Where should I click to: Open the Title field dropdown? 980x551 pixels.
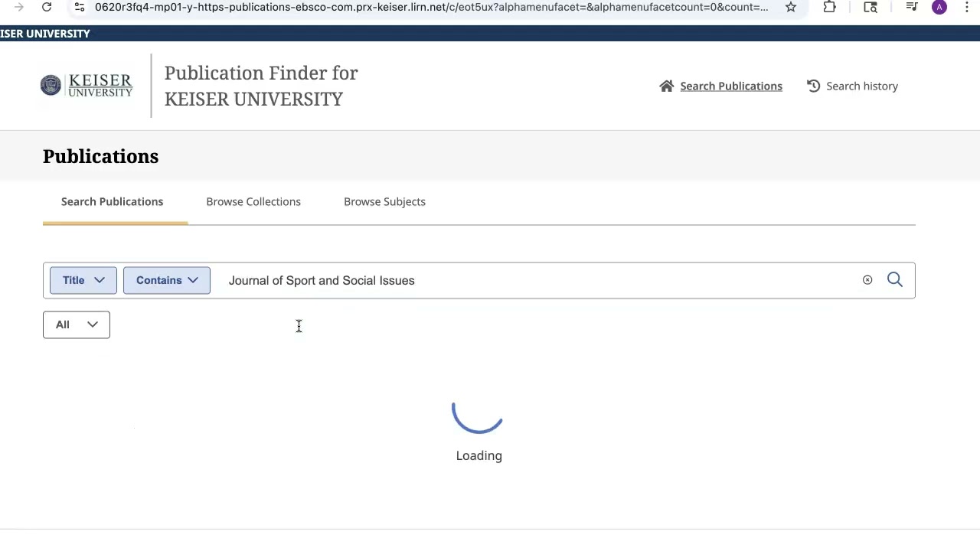83,280
